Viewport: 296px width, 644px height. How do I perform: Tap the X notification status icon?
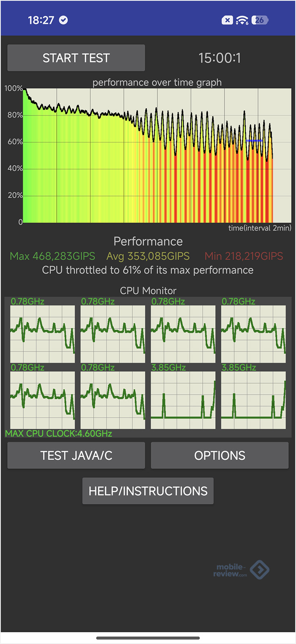(x=227, y=20)
